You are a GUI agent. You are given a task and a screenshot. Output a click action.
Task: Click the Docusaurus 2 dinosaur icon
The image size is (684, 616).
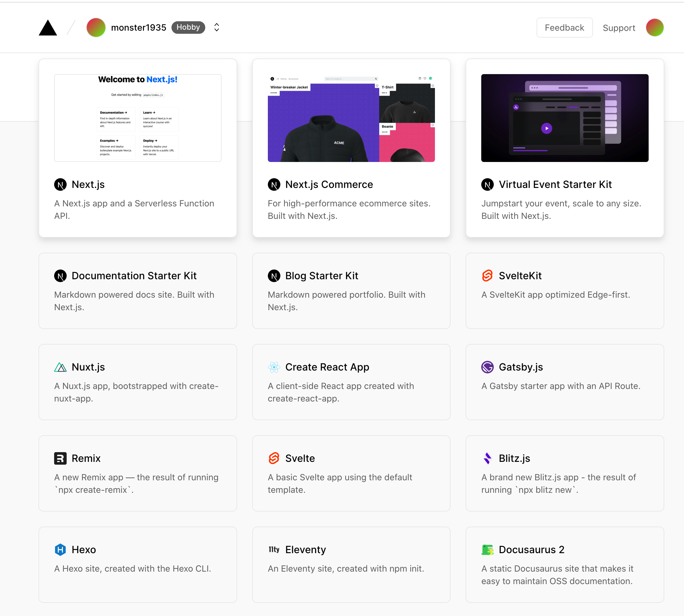pyautogui.click(x=487, y=550)
